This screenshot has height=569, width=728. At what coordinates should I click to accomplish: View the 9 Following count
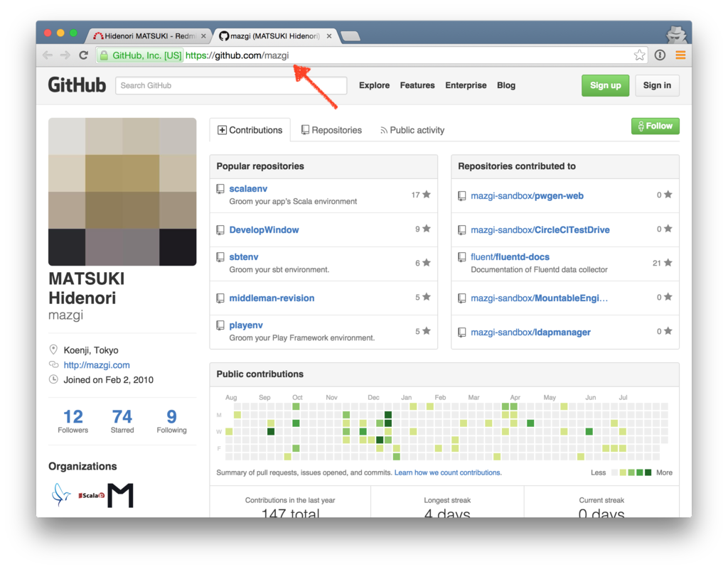pos(172,421)
